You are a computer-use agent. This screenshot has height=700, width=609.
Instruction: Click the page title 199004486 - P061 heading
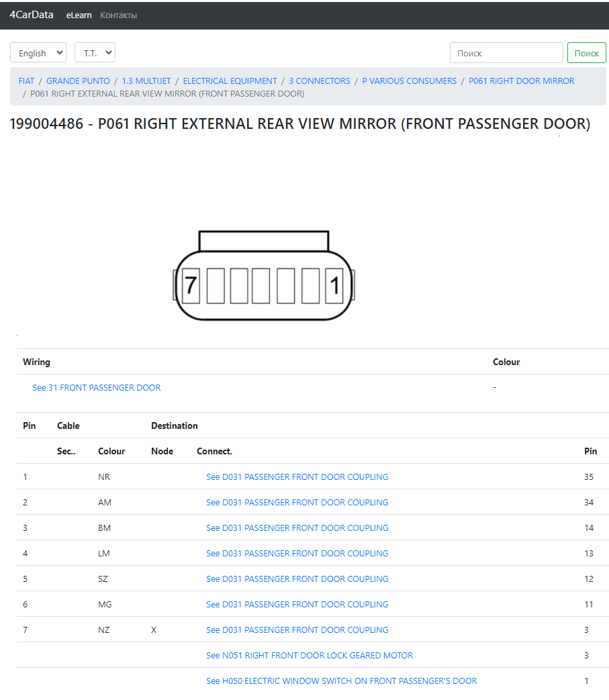tap(300, 123)
